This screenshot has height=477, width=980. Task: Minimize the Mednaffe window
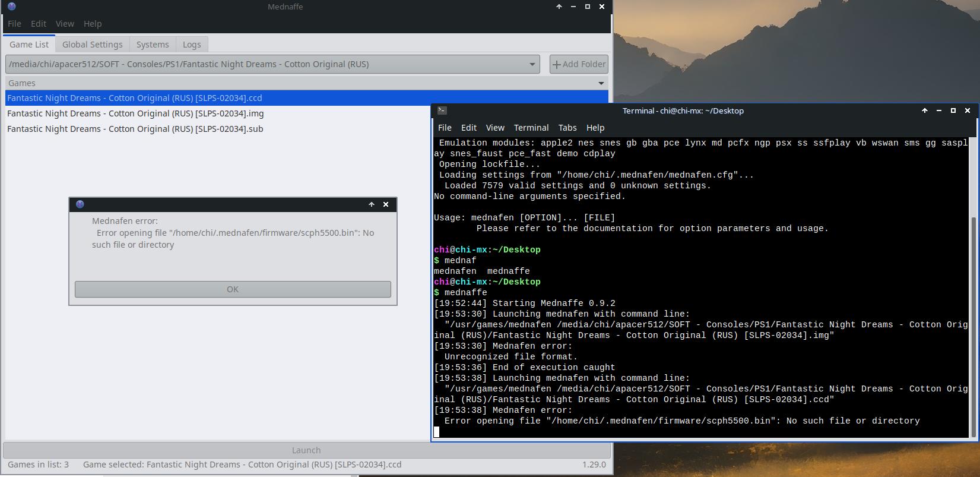click(573, 7)
